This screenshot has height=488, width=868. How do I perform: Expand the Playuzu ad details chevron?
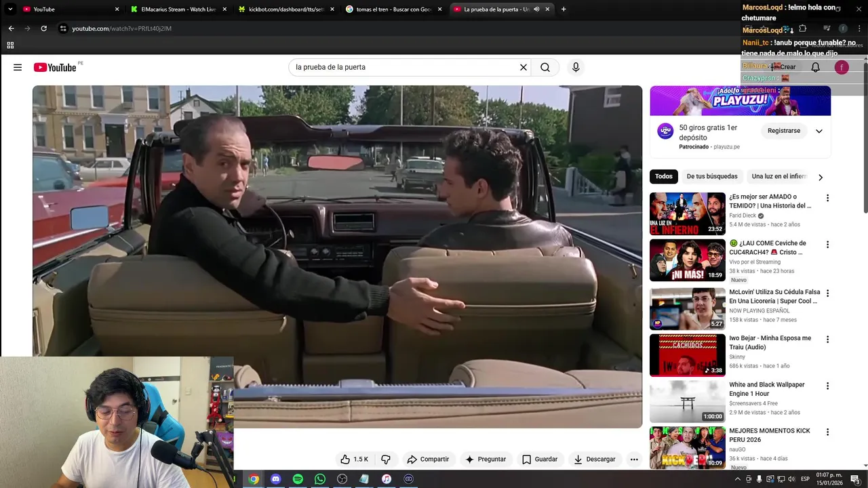818,131
